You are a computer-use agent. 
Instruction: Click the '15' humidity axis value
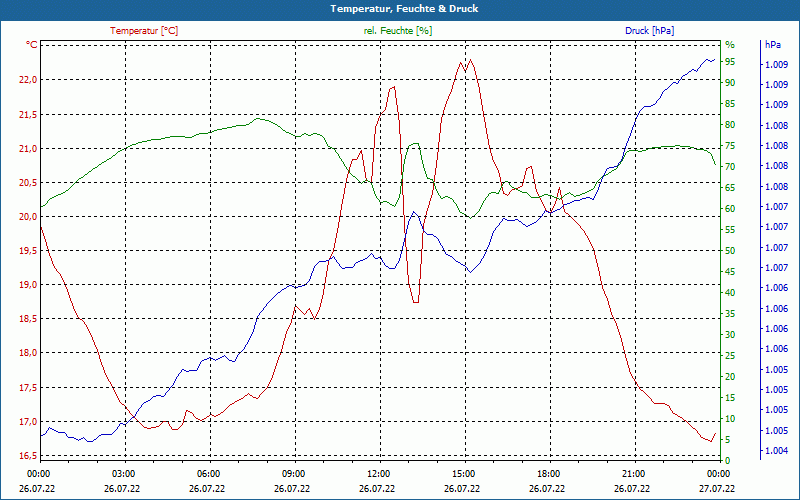click(730, 397)
